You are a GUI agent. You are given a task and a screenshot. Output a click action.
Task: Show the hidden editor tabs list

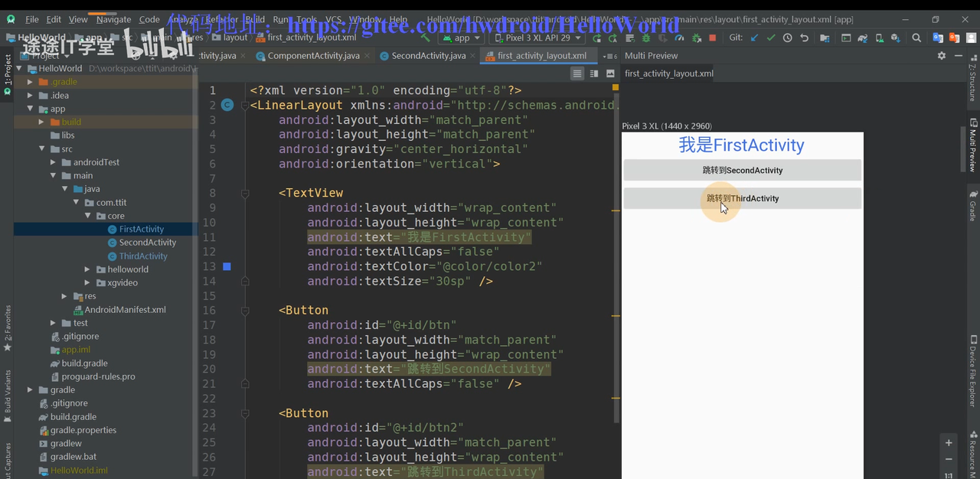610,56
